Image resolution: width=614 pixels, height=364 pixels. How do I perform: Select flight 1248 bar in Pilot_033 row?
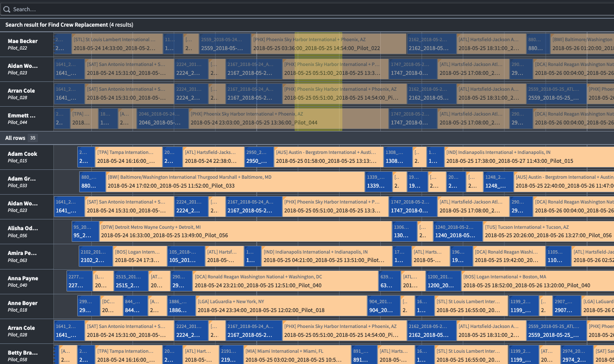498,182
